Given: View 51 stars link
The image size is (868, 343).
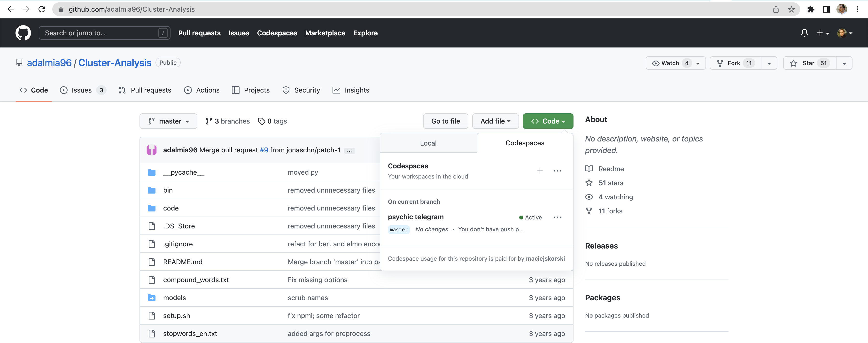Looking at the screenshot, I should (604, 183).
